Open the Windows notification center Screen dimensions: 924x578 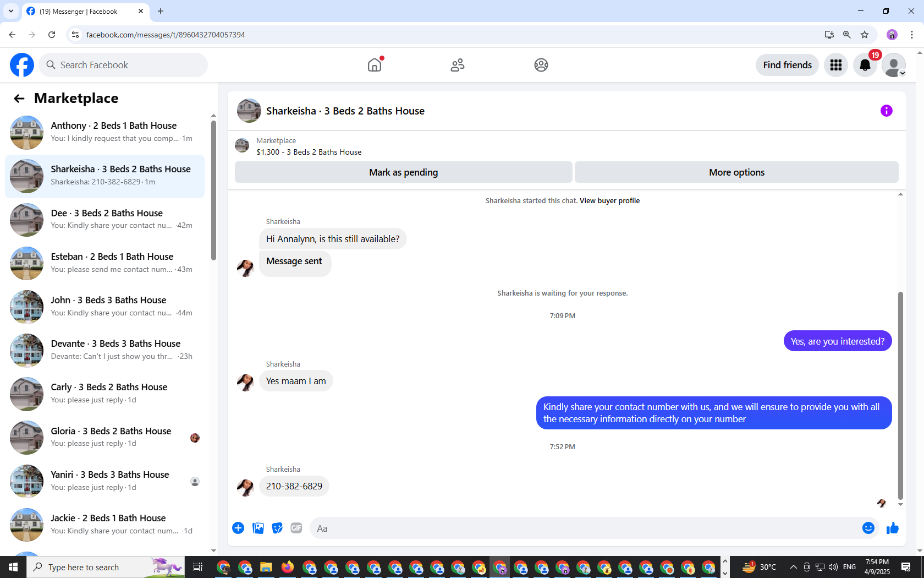[906, 567]
